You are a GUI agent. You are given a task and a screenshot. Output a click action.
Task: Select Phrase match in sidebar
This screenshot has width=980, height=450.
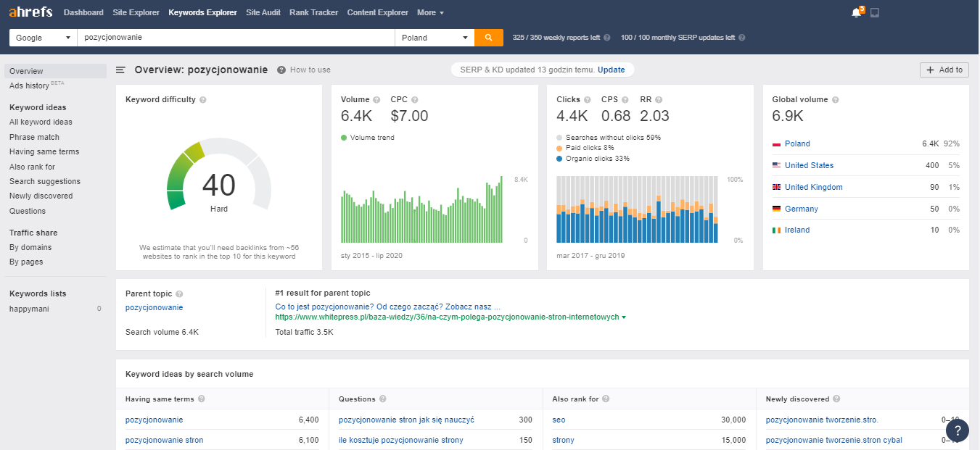[x=34, y=137]
